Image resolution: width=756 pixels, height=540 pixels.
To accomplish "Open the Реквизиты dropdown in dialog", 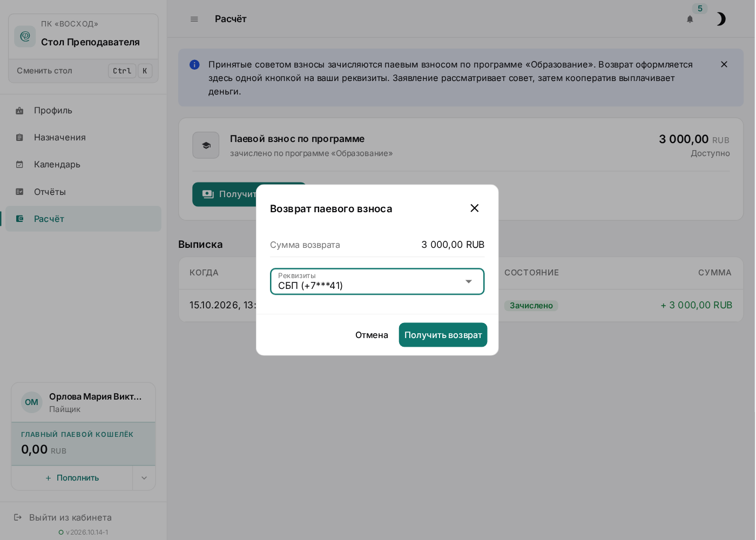I will [x=377, y=281].
